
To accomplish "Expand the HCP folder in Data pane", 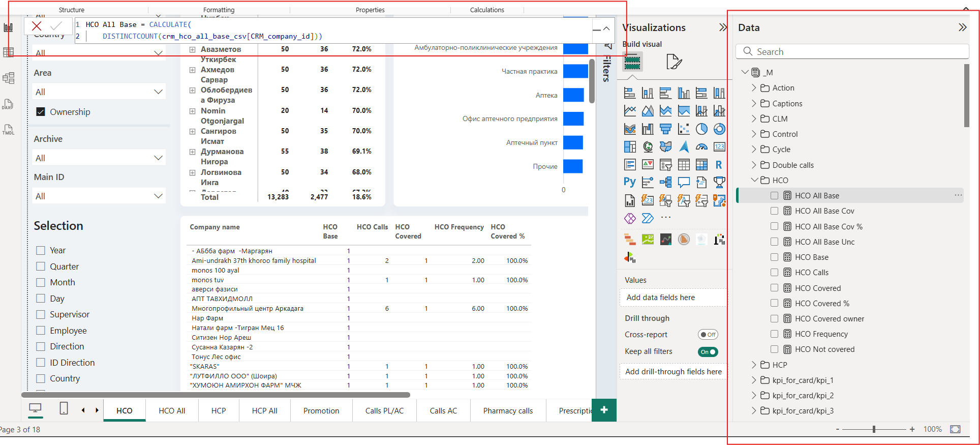I will (754, 365).
